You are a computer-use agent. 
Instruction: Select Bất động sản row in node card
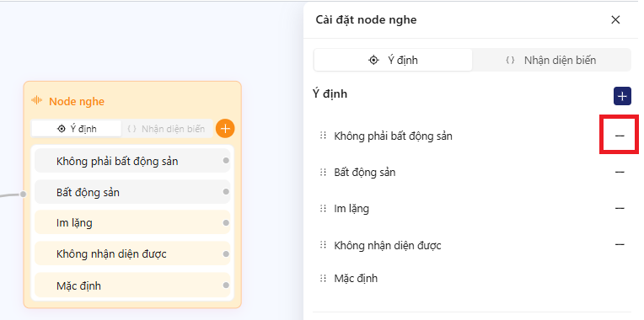(132, 192)
